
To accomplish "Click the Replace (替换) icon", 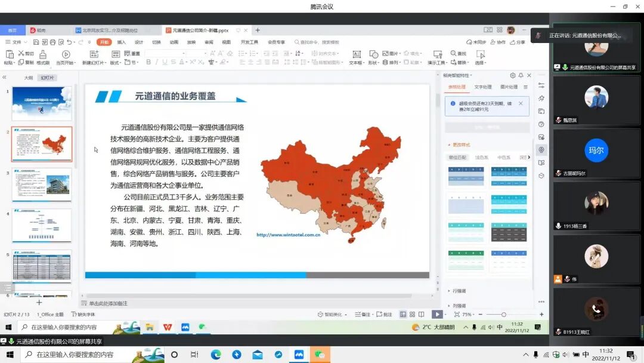I will coord(453,62).
